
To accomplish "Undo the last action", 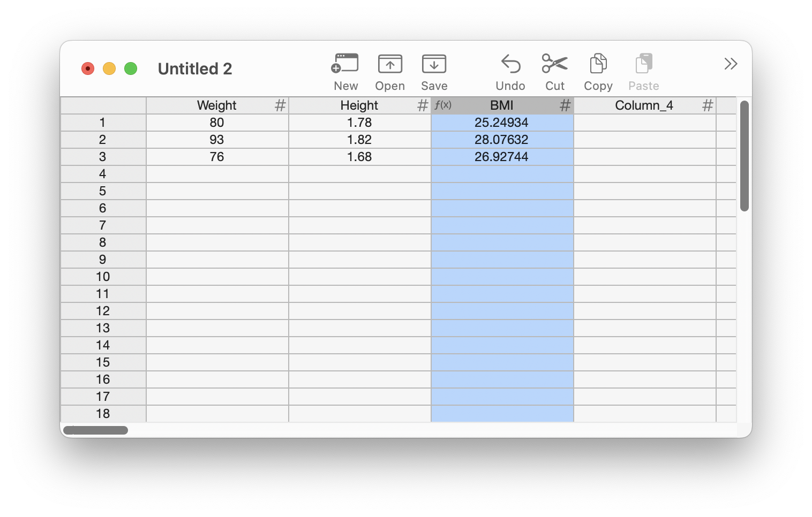I will [510, 64].
